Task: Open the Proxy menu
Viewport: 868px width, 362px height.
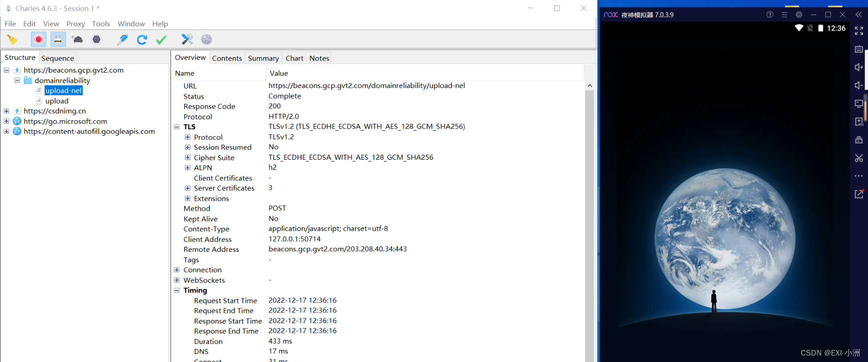Action: 76,24
